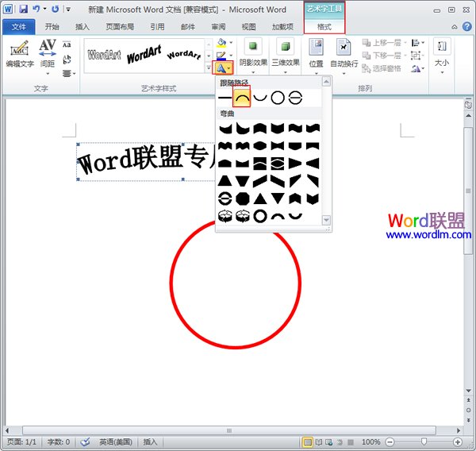Open the Align objects dropdown icon
476x451 pixels.
coord(417,43)
